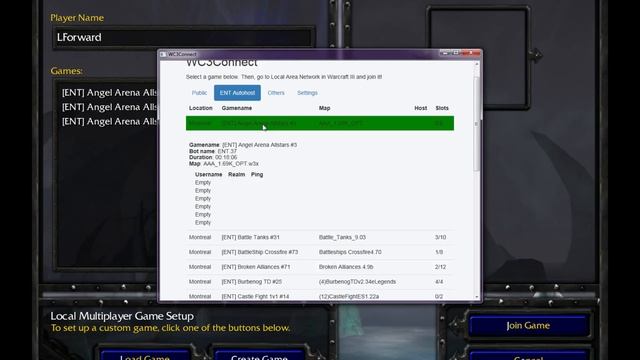Click the Load Game button in Warcraft III
Viewport: 640px width, 360px height.
[145, 356]
